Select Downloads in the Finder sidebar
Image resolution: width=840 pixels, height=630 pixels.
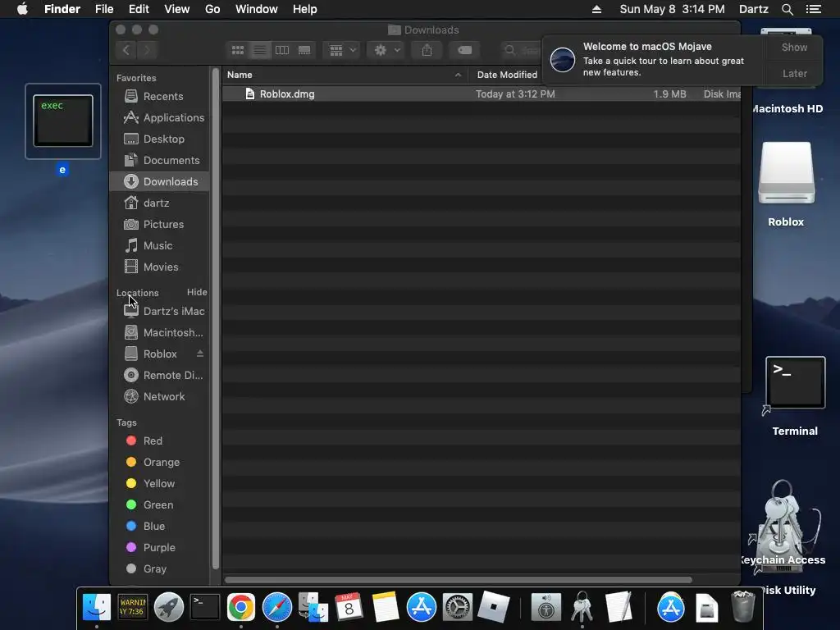(x=159, y=181)
